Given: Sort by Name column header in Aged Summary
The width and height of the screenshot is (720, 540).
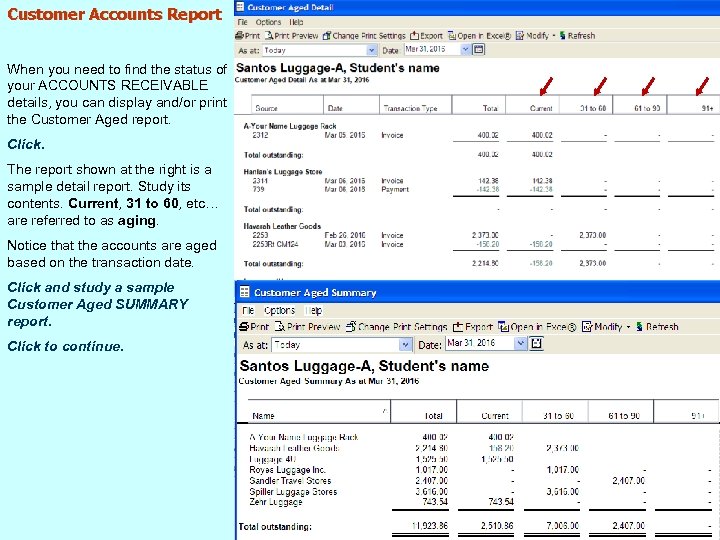Looking at the screenshot, I should 319,411.
